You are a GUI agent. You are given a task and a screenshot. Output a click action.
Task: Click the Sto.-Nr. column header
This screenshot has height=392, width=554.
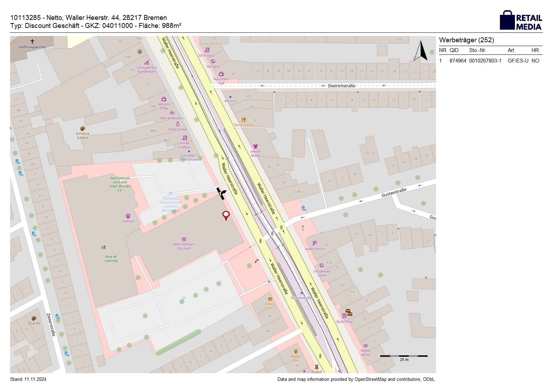(x=478, y=50)
